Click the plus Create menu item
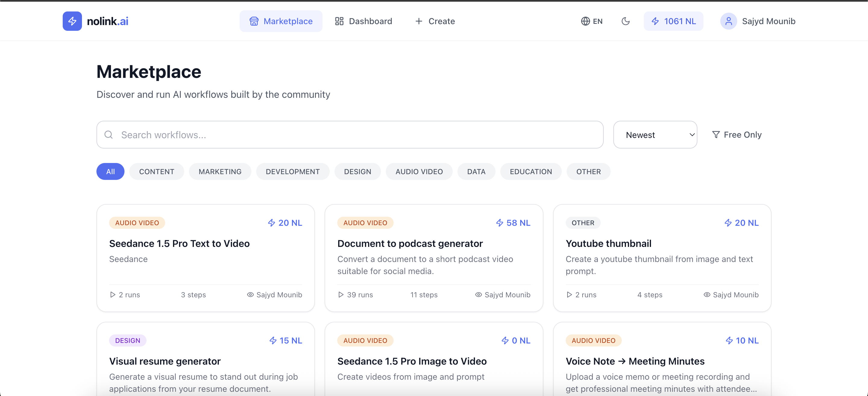 coord(435,21)
